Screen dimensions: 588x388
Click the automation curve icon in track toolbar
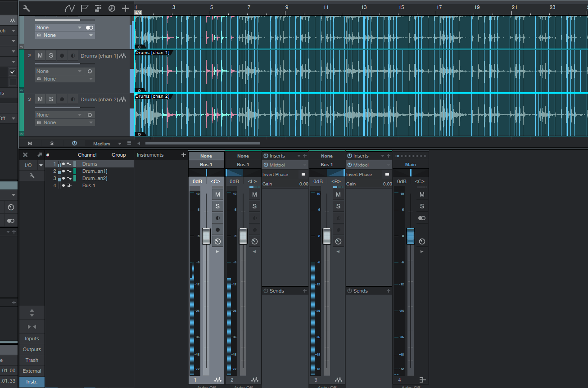(70, 8)
